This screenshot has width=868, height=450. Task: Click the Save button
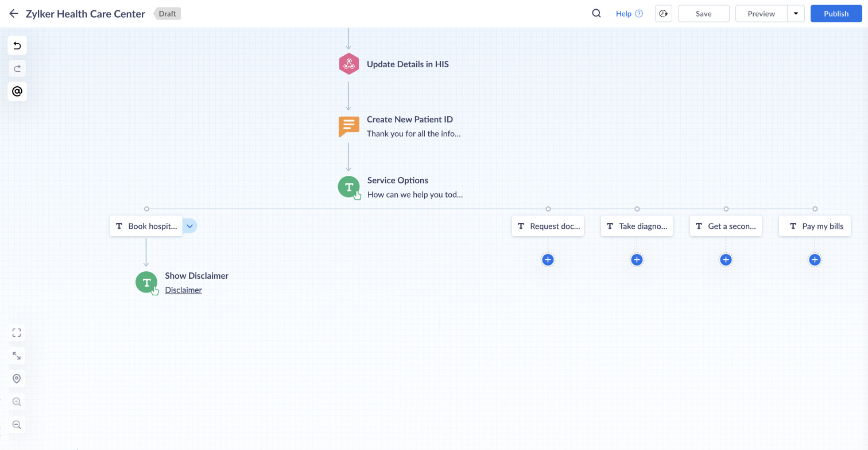[704, 14]
